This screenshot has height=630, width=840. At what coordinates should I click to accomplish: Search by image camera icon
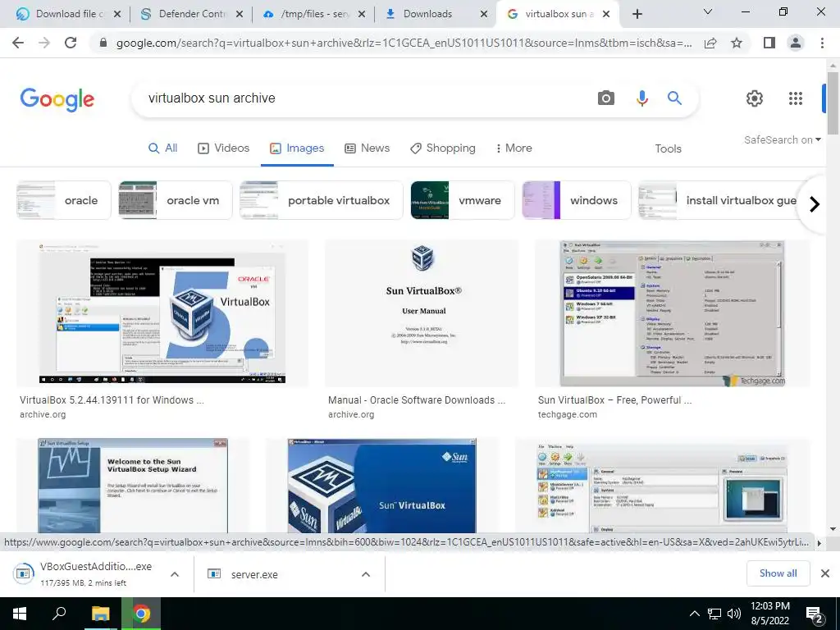pos(606,98)
